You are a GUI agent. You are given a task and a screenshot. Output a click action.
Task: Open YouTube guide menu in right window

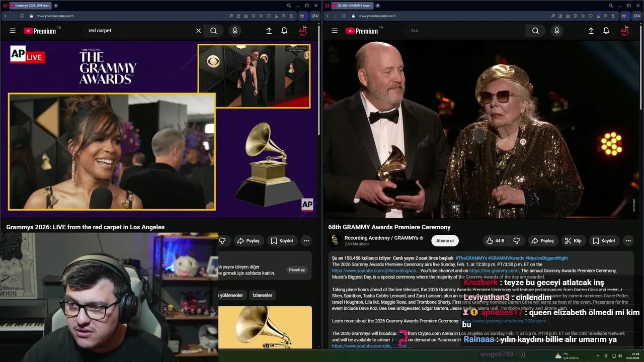[335, 31]
